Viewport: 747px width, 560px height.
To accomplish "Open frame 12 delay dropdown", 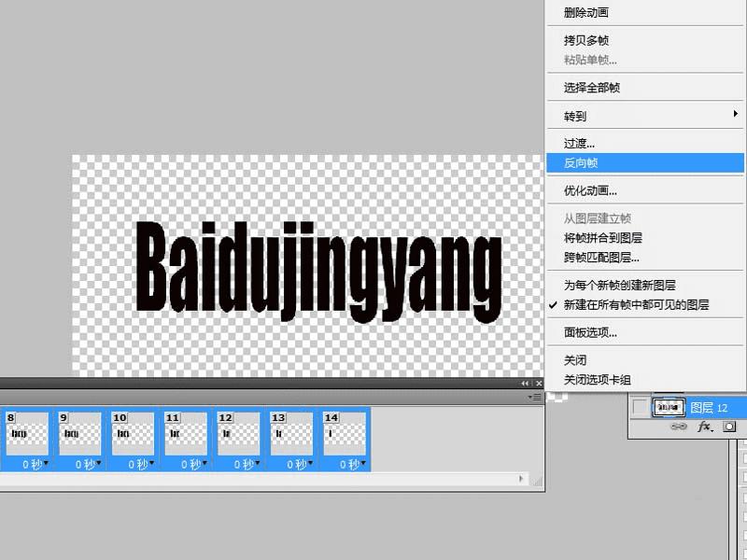I will click(247, 464).
